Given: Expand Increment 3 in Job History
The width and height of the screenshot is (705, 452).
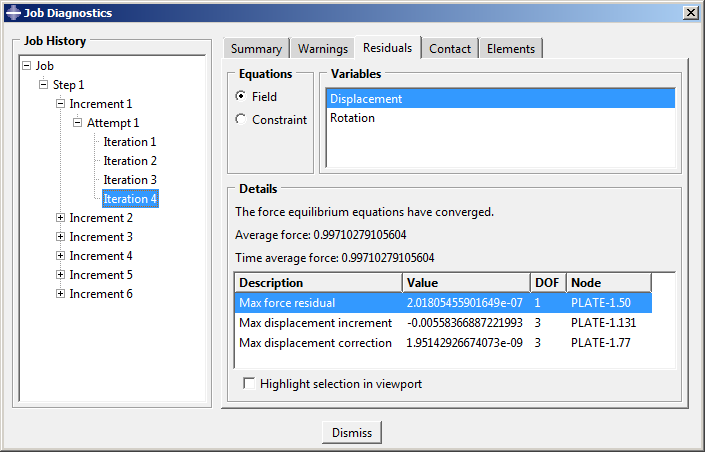Looking at the screenshot, I should pos(61,237).
